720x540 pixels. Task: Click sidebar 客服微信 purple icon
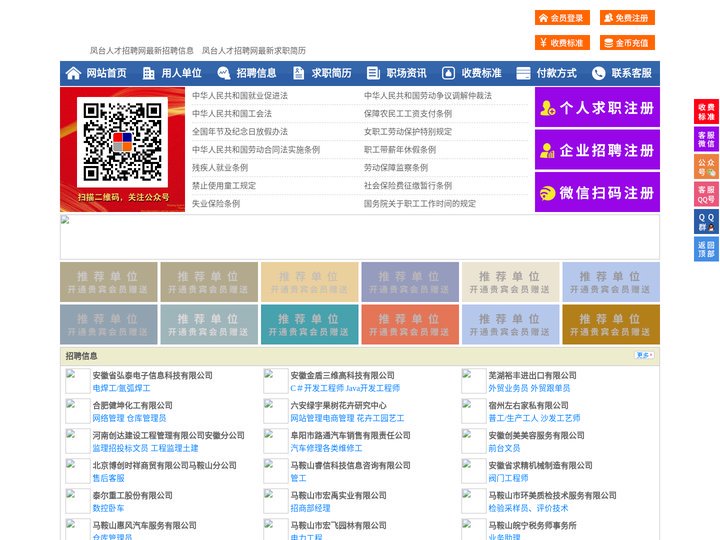[706, 139]
